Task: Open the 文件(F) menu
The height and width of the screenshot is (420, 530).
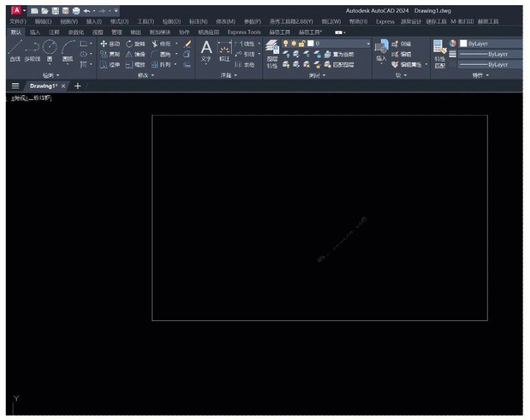Action: coord(17,21)
